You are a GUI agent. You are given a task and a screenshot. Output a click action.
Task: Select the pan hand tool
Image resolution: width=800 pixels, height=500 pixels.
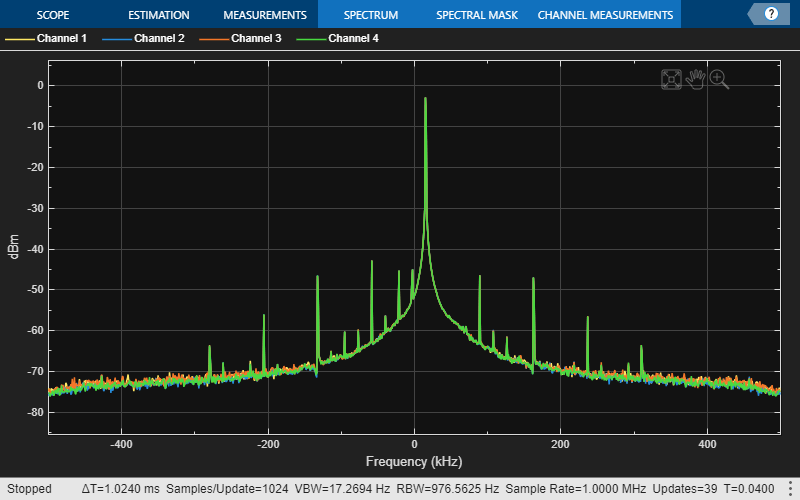pyautogui.click(x=695, y=80)
